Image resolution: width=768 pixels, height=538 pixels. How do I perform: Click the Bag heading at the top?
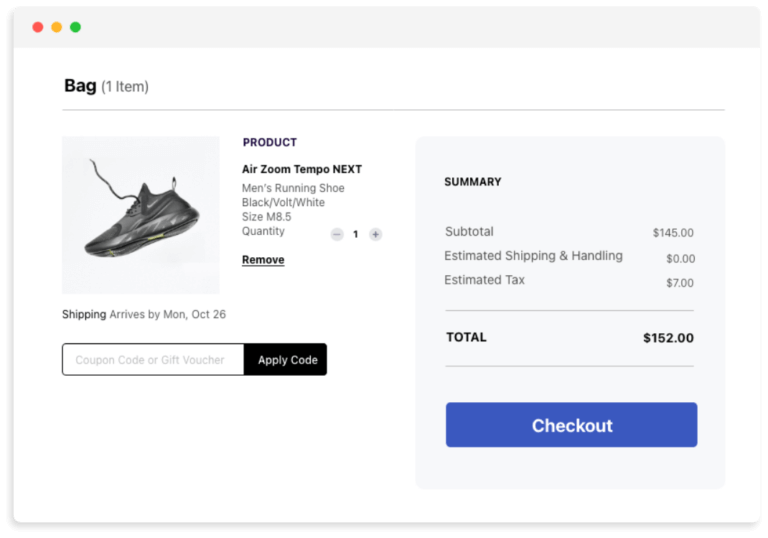pyautogui.click(x=80, y=86)
